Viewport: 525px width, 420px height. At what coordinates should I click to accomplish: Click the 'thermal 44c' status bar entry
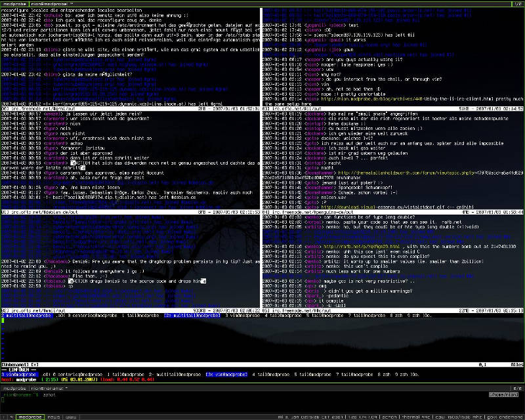416,417
